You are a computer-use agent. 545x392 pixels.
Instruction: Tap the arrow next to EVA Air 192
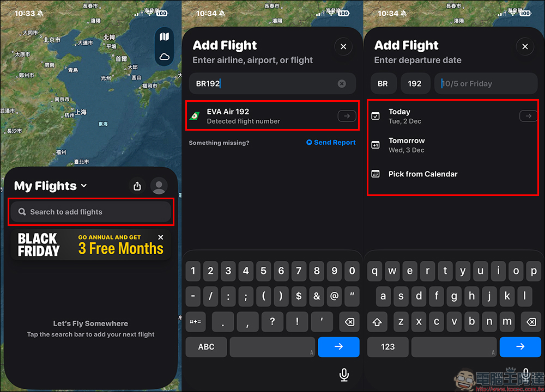click(x=347, y=115)
